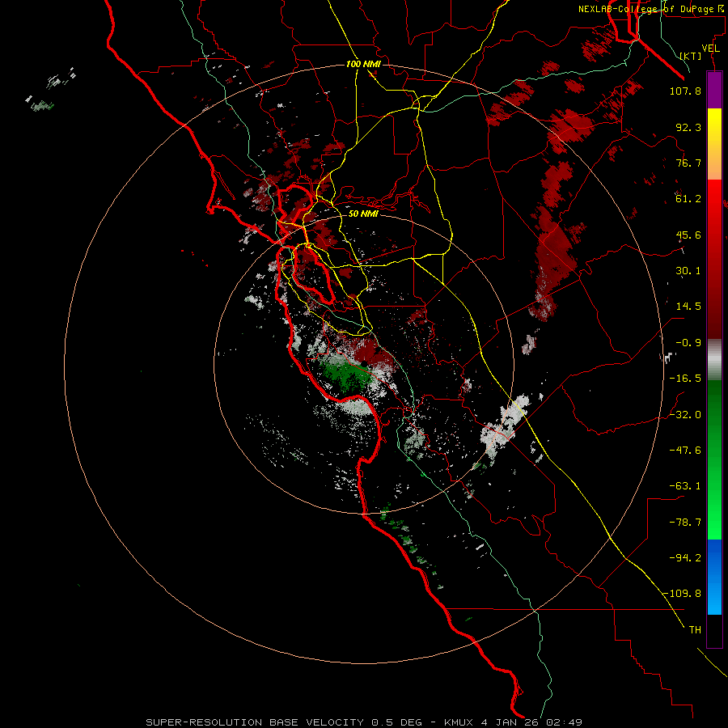Click the -16.5 velocity scale value
Image resolution: width=728 pixels, height=728 pixels.
[x=685, y=379]
